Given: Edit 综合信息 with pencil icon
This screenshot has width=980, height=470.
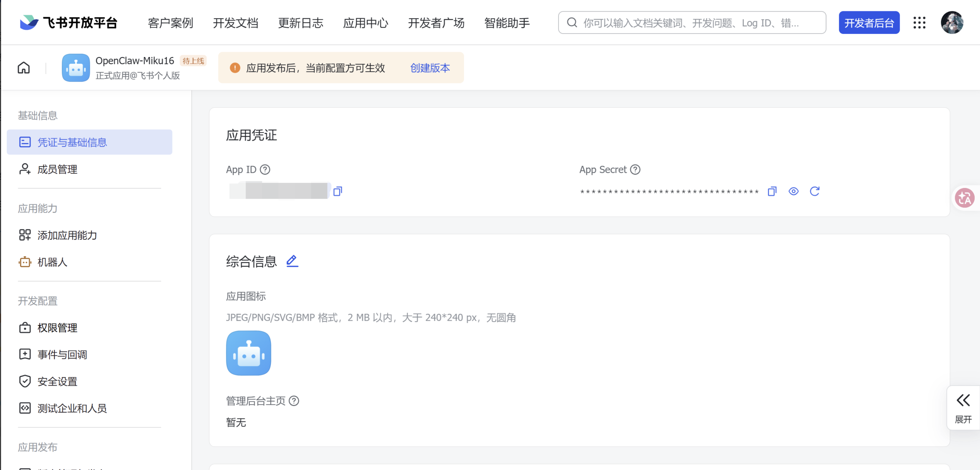Looking at the screenshot, I should click(x=292, y=261).
